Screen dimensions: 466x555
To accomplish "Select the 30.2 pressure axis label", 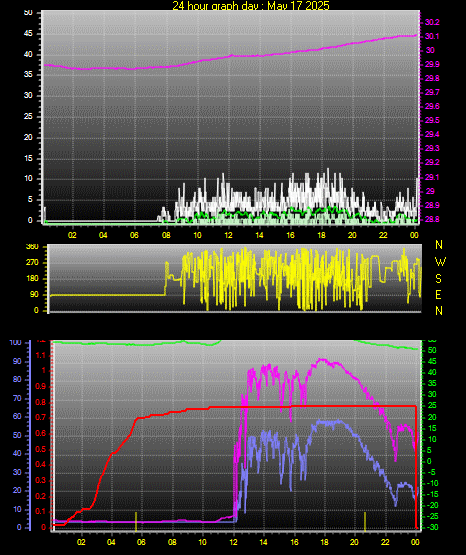I will pyautogui.click(x=432, y=22).
